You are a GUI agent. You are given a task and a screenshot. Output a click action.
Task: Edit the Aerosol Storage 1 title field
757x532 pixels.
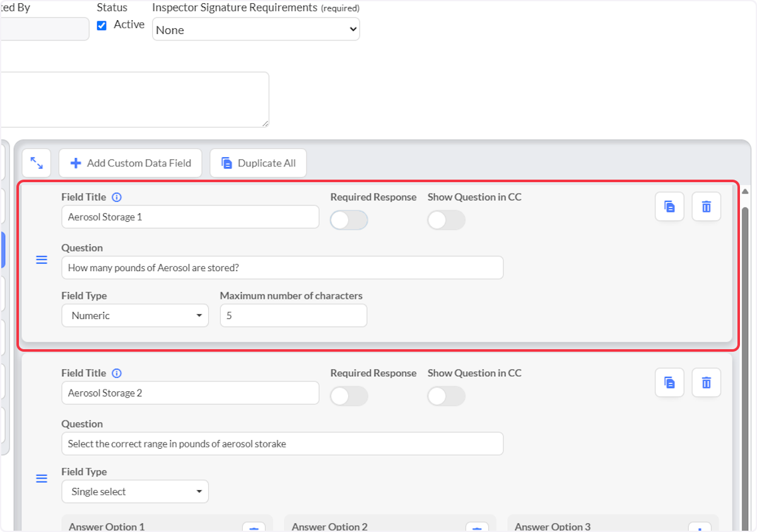(x=191, y=217)
